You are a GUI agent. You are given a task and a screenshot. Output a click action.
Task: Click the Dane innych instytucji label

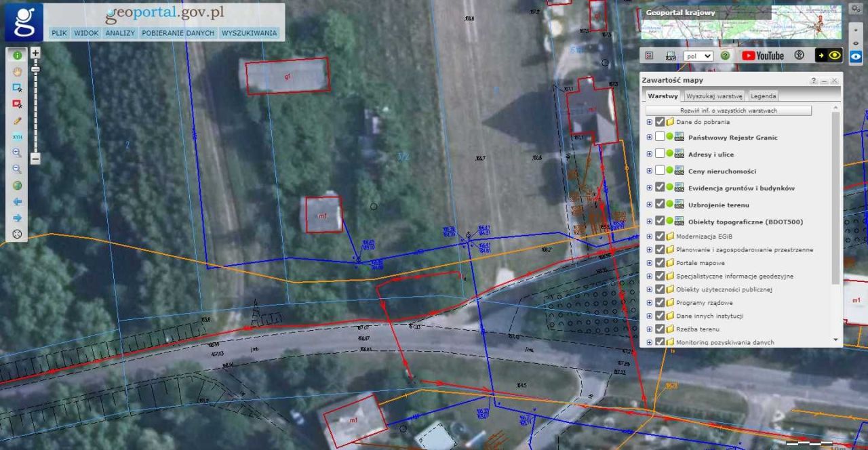[709, 316]
